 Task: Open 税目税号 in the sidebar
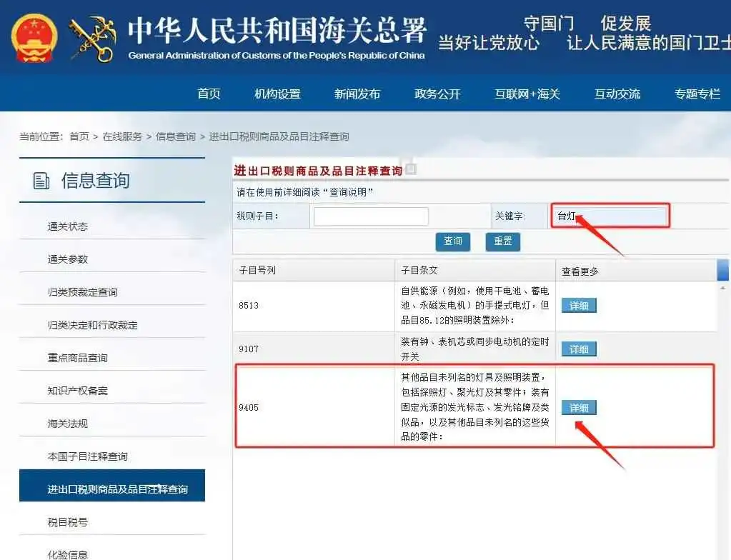click(x=68, y=522)
